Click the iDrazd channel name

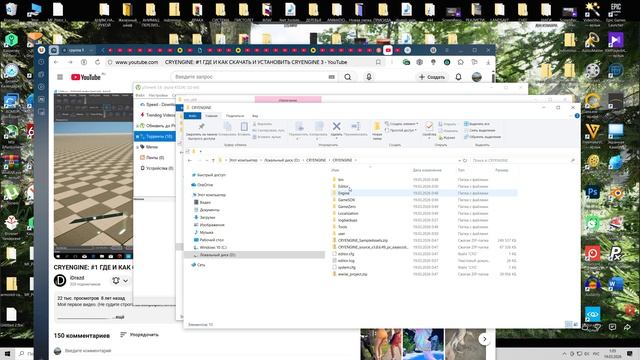point(77,278)
